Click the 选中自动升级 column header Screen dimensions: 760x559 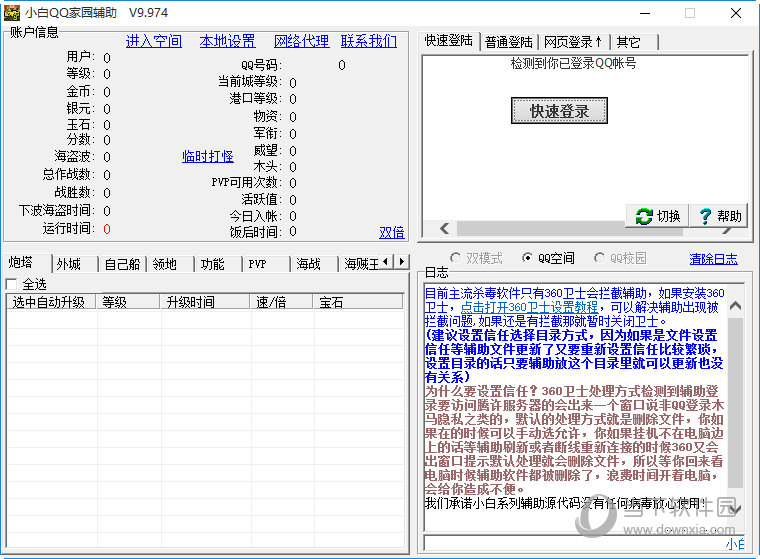click(51, 302)
